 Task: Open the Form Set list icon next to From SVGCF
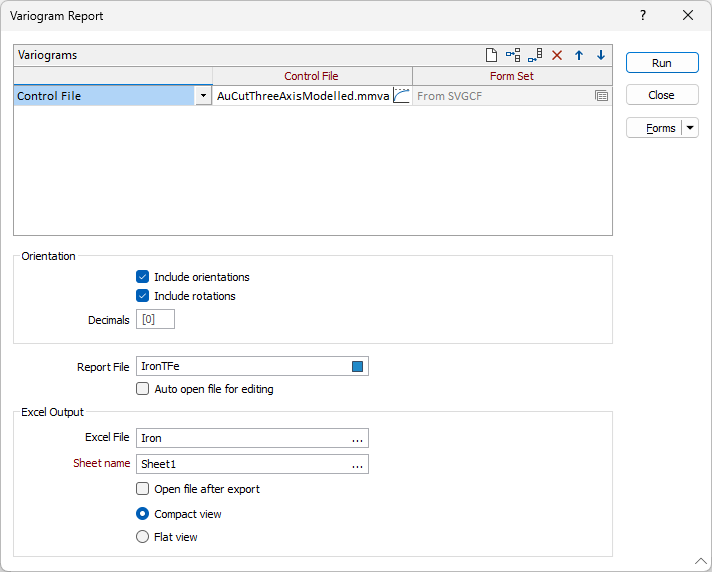601,96
